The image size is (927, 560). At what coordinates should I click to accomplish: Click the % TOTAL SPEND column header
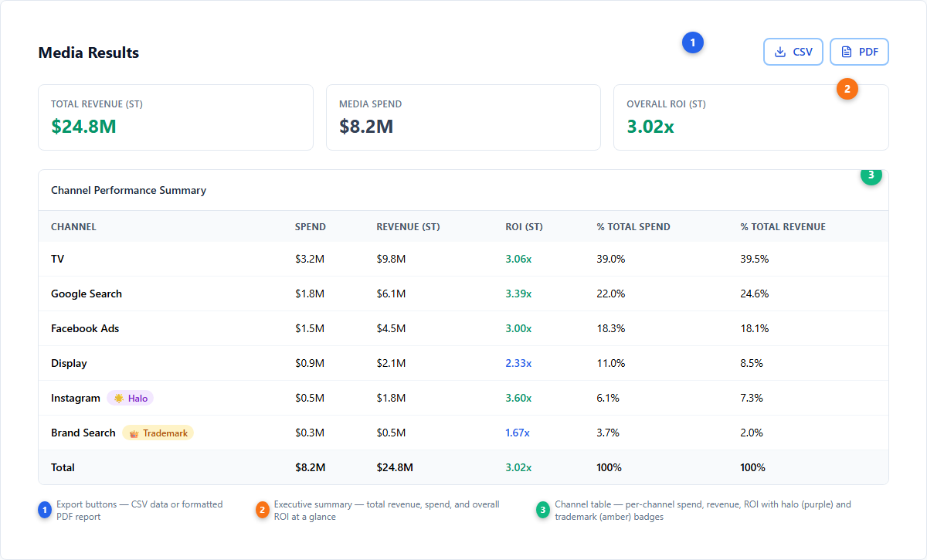633,227
